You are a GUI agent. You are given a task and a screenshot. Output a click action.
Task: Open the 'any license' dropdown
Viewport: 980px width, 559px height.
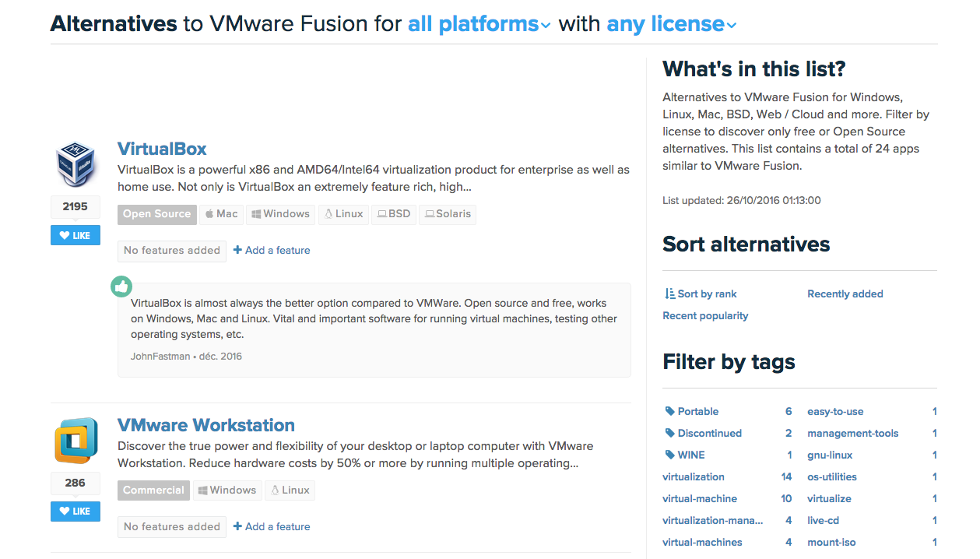tap(671, 25)
